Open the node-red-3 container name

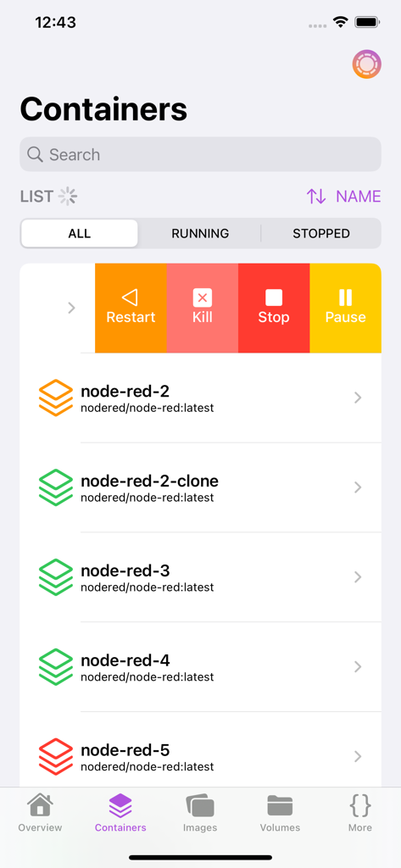click(125, 570)
